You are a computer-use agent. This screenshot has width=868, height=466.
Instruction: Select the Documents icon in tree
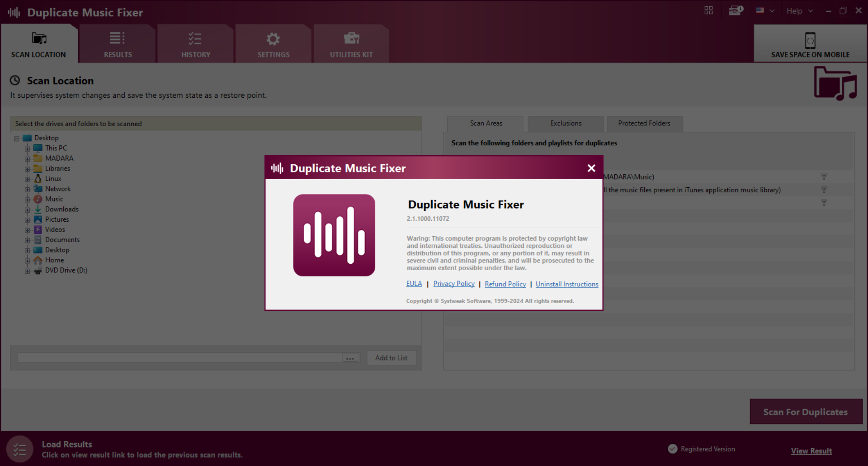(x=38, y=240)
